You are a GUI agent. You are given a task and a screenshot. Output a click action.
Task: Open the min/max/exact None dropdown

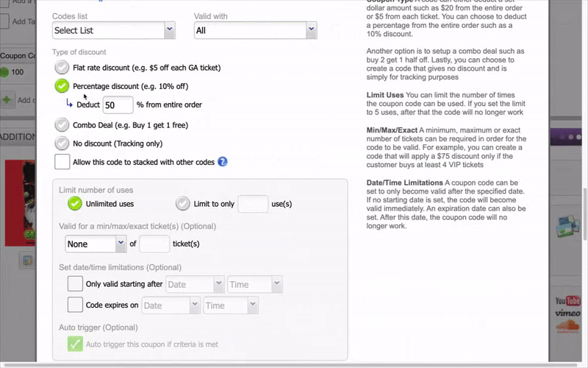click(x=96, y=244)
